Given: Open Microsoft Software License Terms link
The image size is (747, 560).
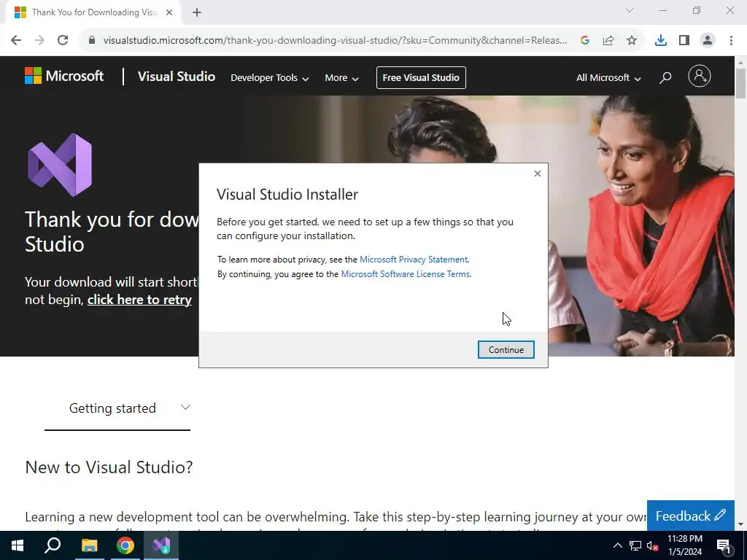Looking at the screenshot, I should pyautogui.click(x=406, y=274).
